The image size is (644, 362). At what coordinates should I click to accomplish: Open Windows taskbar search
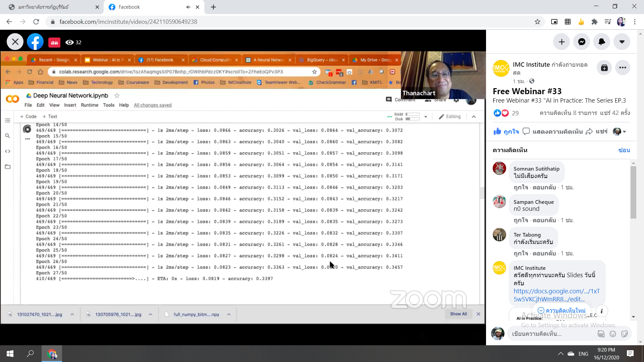coord(30,354)
